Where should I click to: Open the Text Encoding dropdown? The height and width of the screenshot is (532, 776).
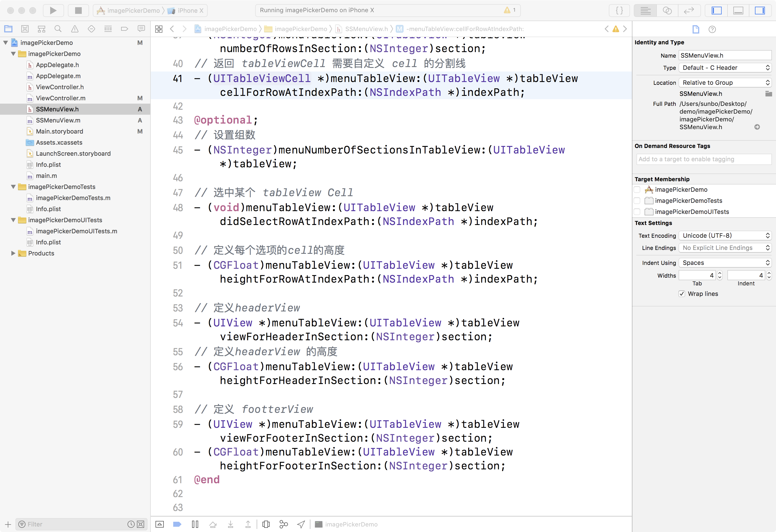pyautogui.click(x=725, y=236)
